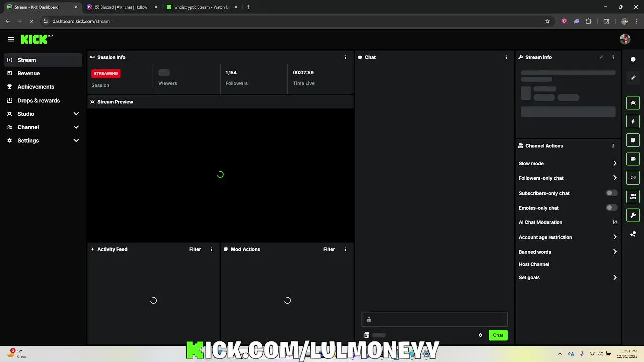Open the user profile avatar menu
Image resolution: width=644 pixels, height=362 pixels.
(625, 39)
